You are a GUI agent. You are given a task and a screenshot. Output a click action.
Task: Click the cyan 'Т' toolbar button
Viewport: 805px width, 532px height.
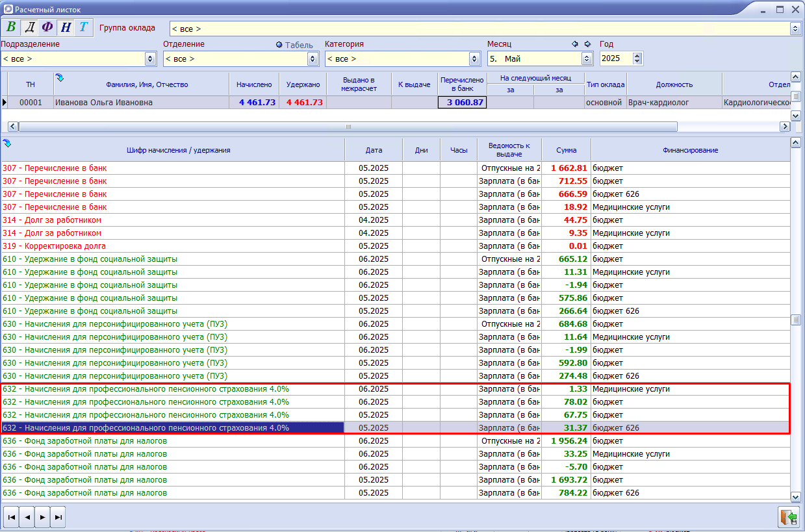(x=83, y=27)
